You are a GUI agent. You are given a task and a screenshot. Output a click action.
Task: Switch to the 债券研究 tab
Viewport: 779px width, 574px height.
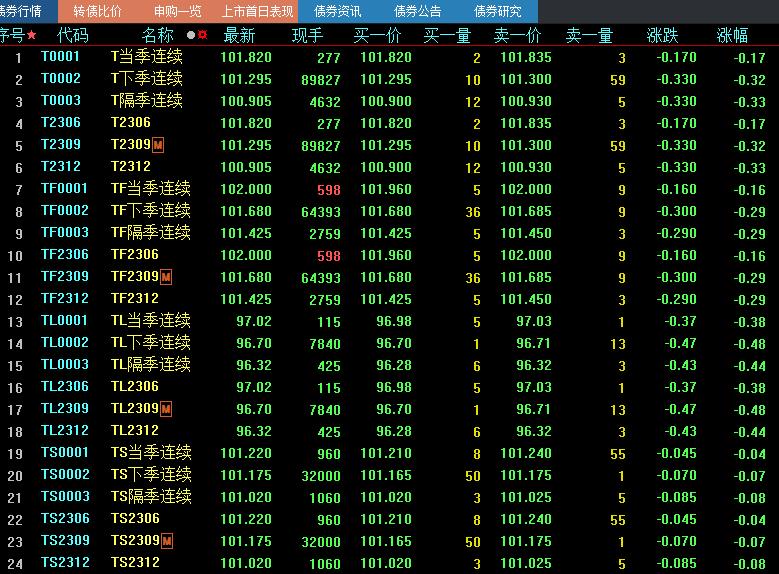point(497,11)
